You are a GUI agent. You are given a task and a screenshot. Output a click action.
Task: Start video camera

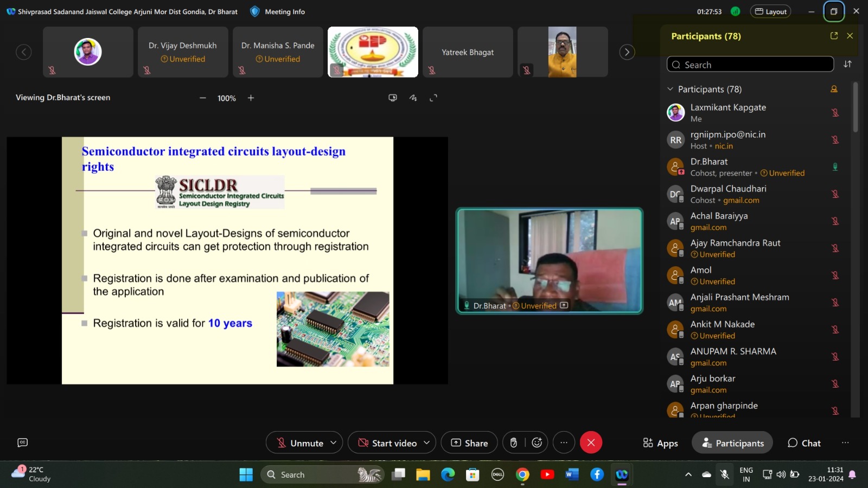[x=387, y=443]
